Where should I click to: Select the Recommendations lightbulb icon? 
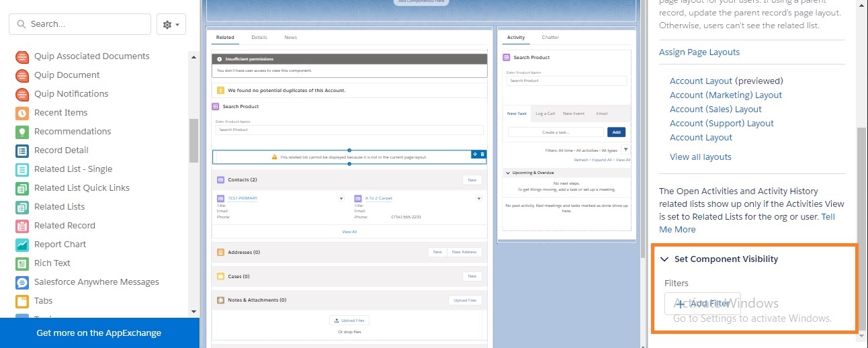coord(22,132)
